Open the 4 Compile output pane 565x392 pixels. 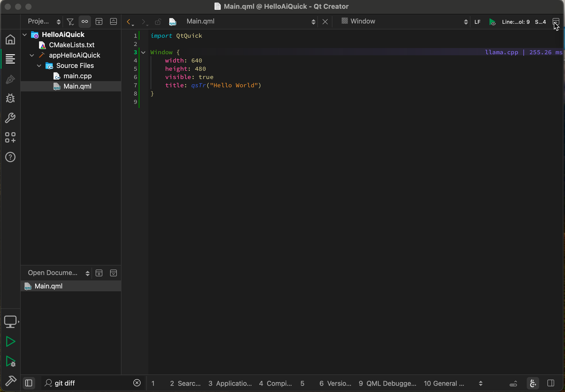tap(276, 383)
